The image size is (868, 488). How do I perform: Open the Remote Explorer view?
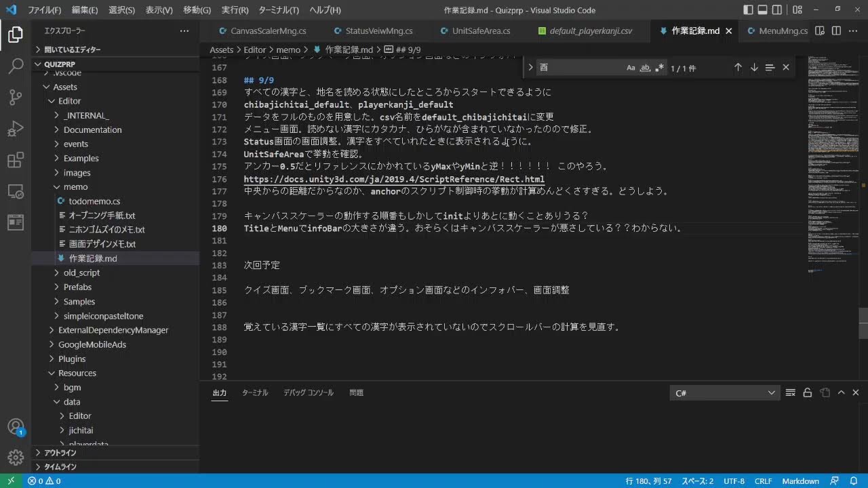[x=16, y=192]
